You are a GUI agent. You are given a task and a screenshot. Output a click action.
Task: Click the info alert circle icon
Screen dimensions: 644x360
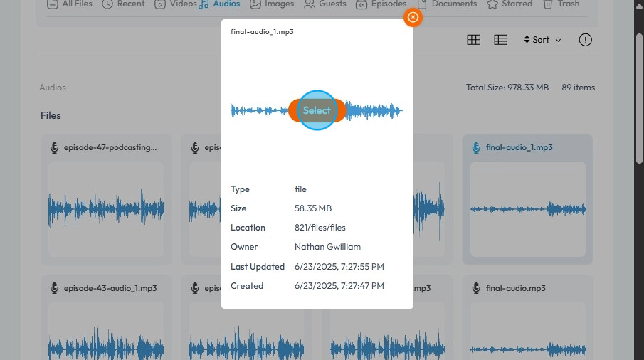point(585,40)
